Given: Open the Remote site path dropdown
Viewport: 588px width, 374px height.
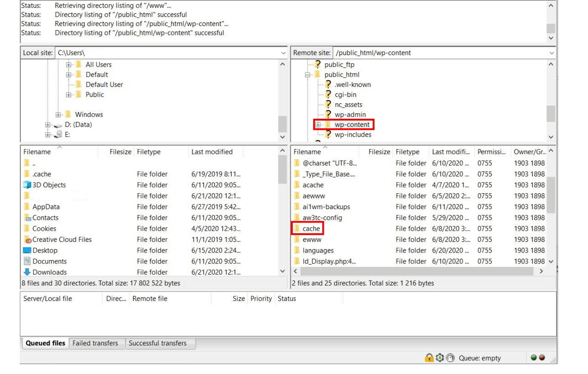Looking at the screenshot, I should pos(551,53).
